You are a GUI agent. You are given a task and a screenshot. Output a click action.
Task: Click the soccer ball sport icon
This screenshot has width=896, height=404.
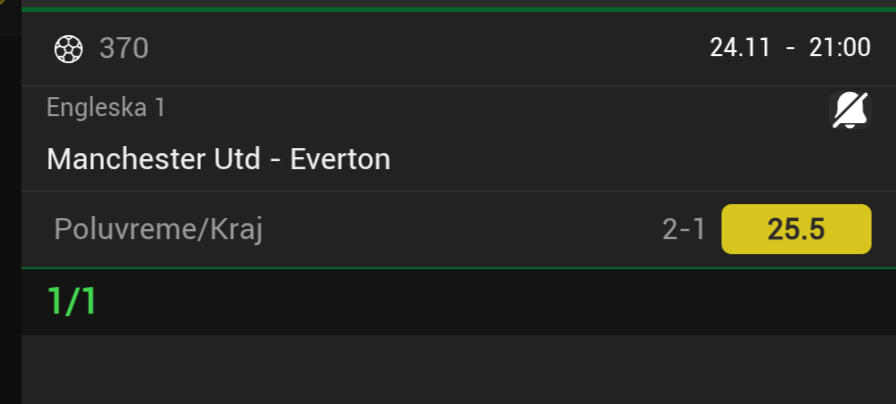[69, 48]
